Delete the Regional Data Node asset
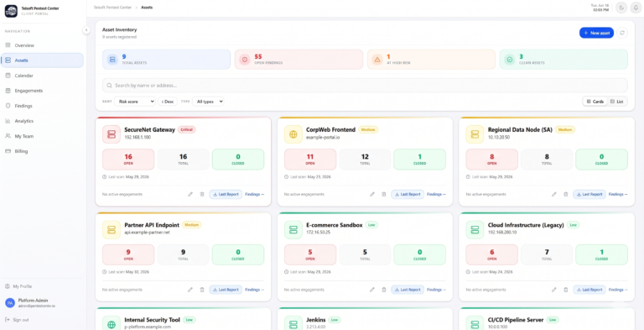Viewport: 644px width, 330px height. tap(565, 194)
